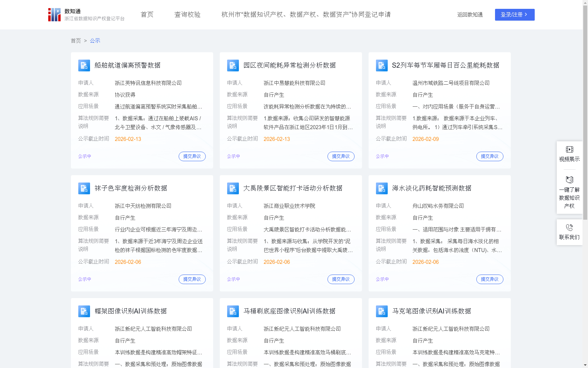Open the document icon of 马克笔图像识别AI训练数据
The width and height of the screenshot is (588, 368).
point(382,311)
